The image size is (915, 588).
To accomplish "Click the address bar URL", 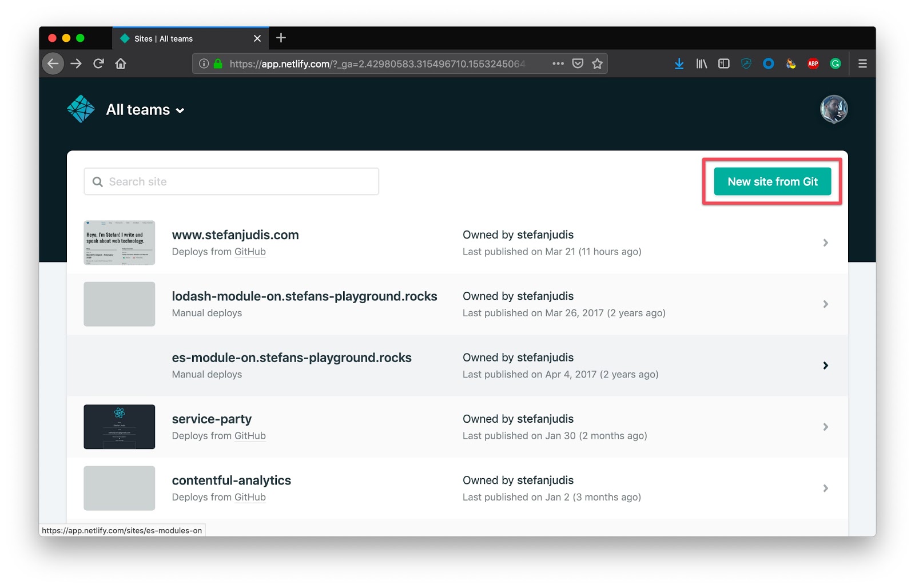I will click(x=377, y=63).
